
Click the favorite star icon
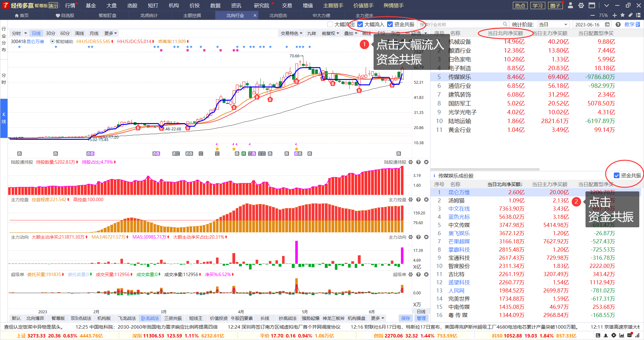pyautogui.click(x=622, y=15)
